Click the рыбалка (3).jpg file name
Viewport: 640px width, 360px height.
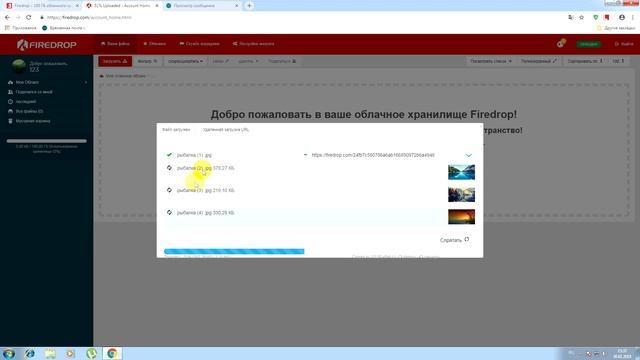[x=194, y=190]
